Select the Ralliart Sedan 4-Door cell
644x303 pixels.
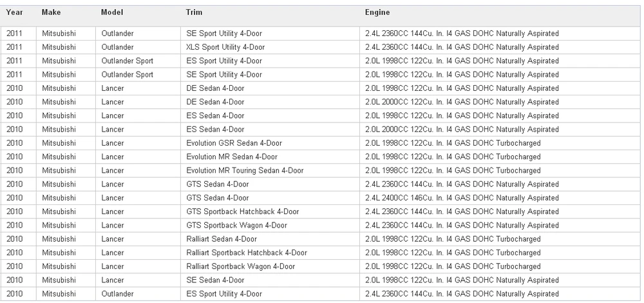tap(270, 239)
